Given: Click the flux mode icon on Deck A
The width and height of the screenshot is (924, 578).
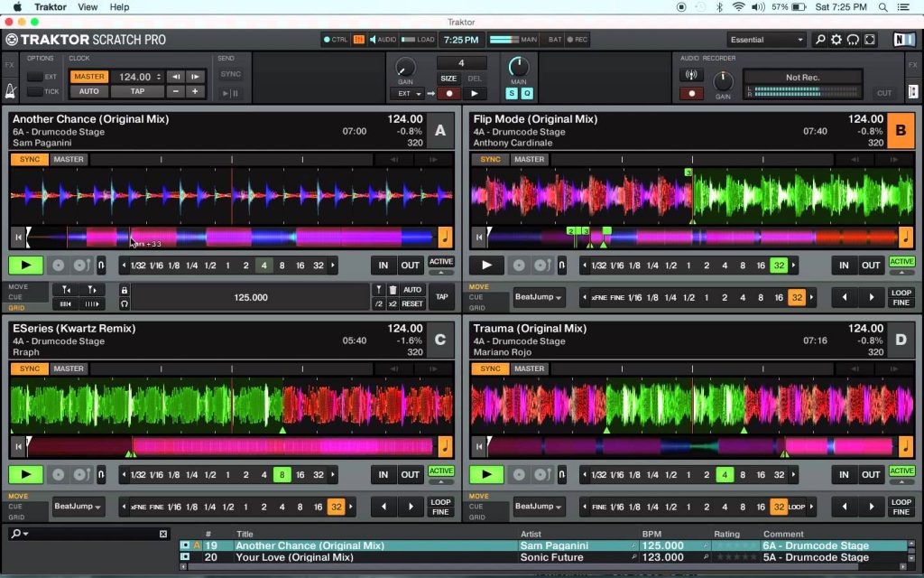Looking at the screenshot, I should tap(101, 266).
